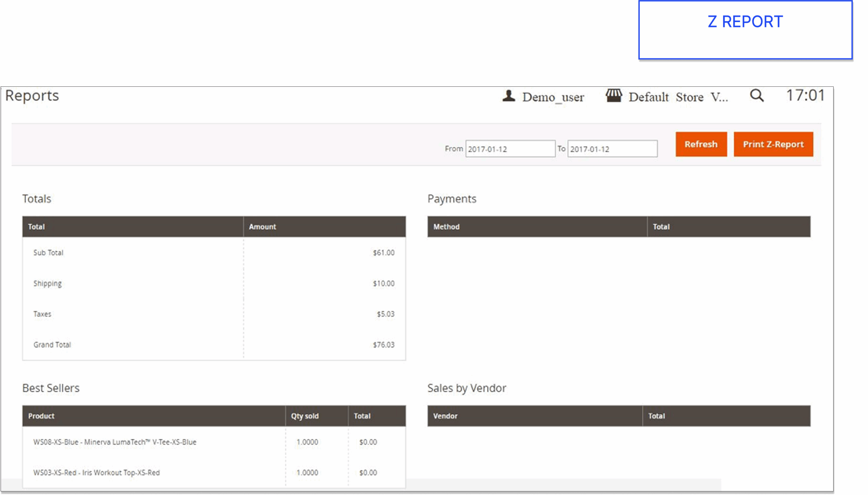Click the Amount column header
This screenshot has width=868, height=495.
pyautogui.click(x=262, y=227)
